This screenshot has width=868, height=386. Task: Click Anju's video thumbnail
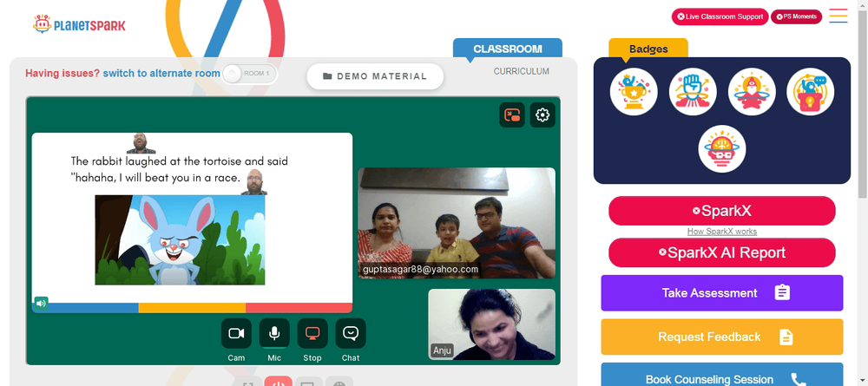[x=491, y=324]
